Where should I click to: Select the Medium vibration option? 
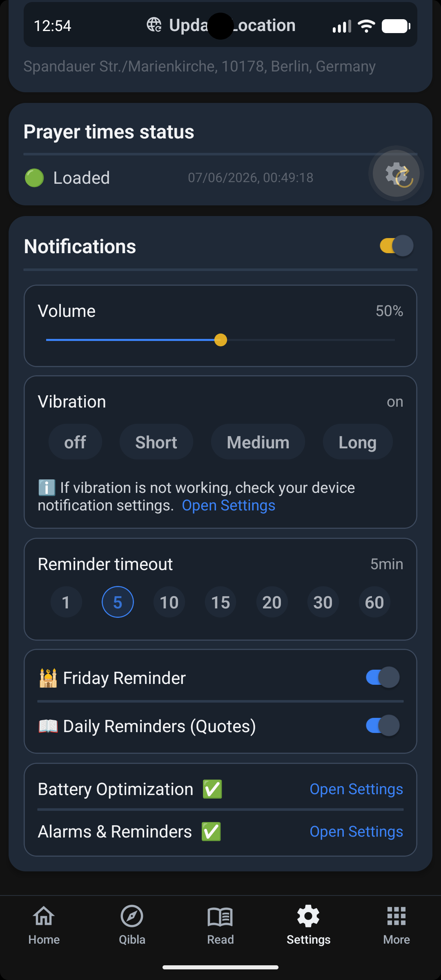tap(258, 442)
